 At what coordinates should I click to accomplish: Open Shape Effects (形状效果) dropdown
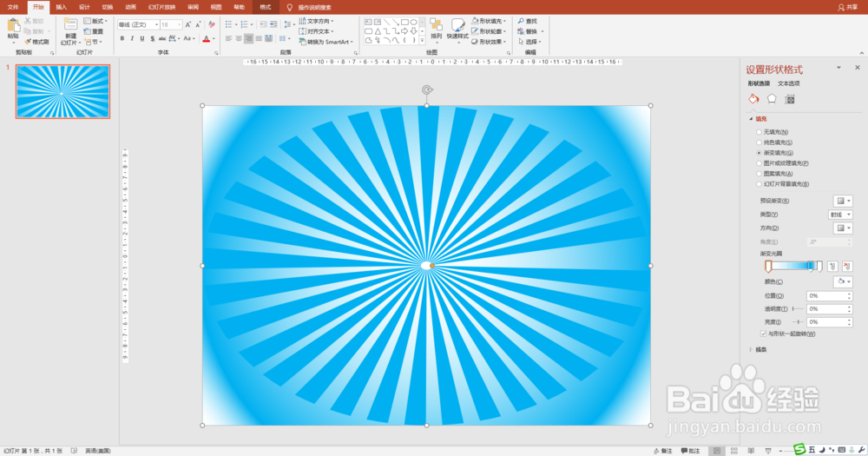coord(489,42)
